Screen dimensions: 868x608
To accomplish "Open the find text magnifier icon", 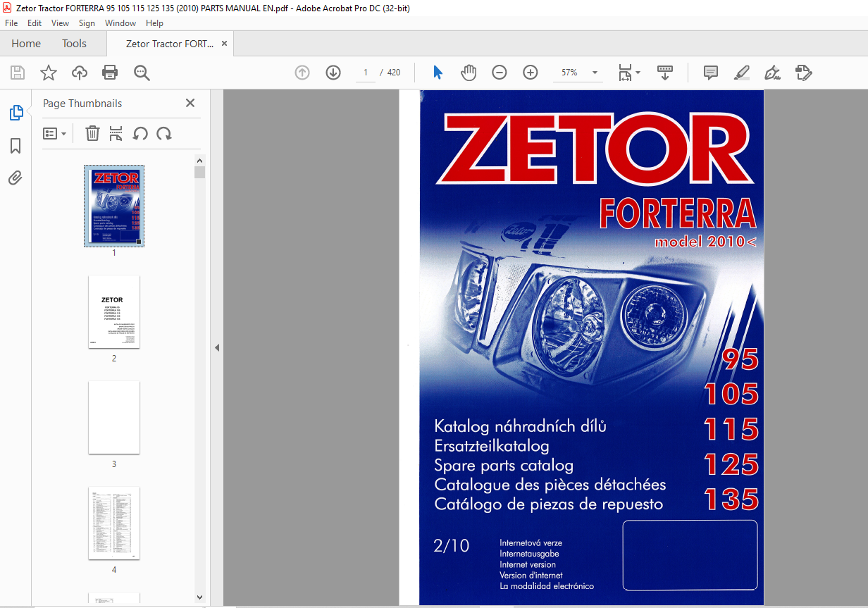I will [142, 73].
